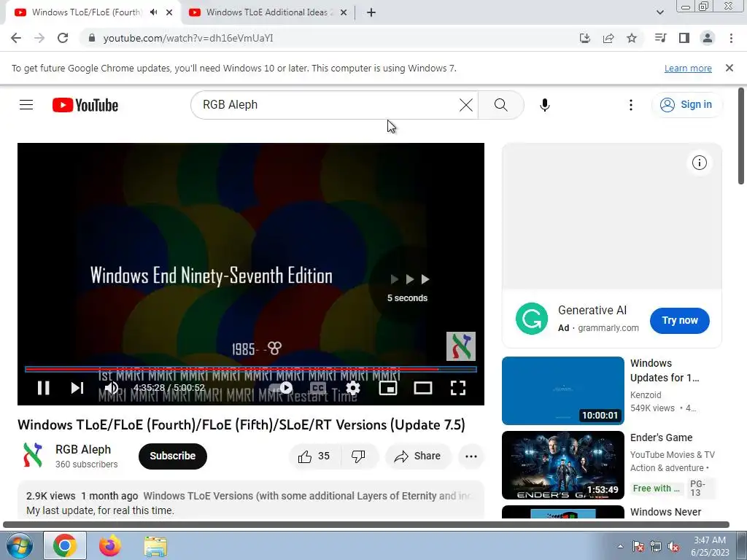Open taskbar clock and date

pyautogui.click(x=710, y=546)
